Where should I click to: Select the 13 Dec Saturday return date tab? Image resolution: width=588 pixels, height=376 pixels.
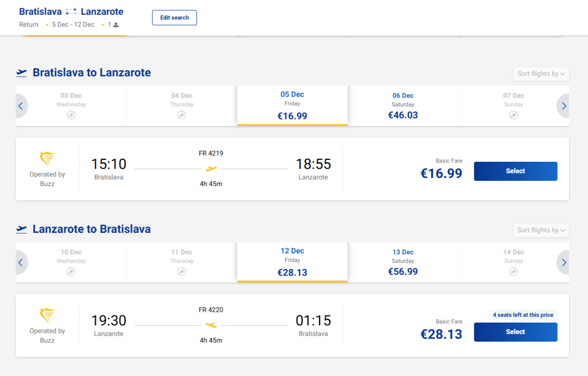(403, 262)
